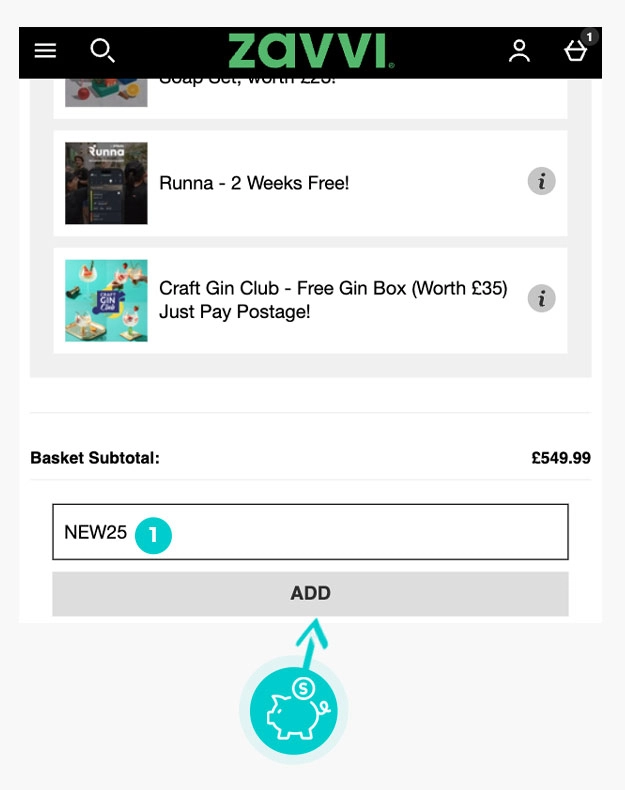Click the search magnifier icon
Viewport: 625px width, 790px height.
tap(102, 50)
